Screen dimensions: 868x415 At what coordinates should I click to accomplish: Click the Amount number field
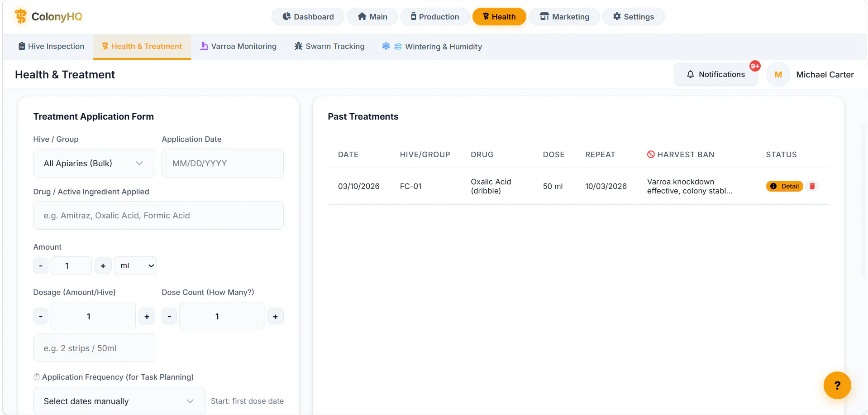coord(71,266)
